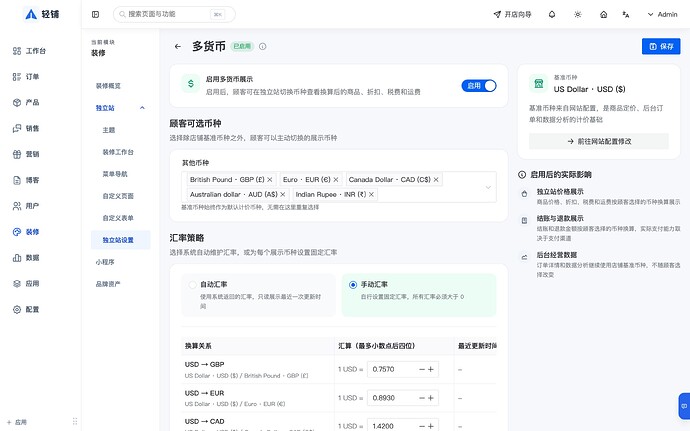Focus the 搜索页面与功能 search box
The width and height of the screenshot is (690, 431).
click(174, 15)
